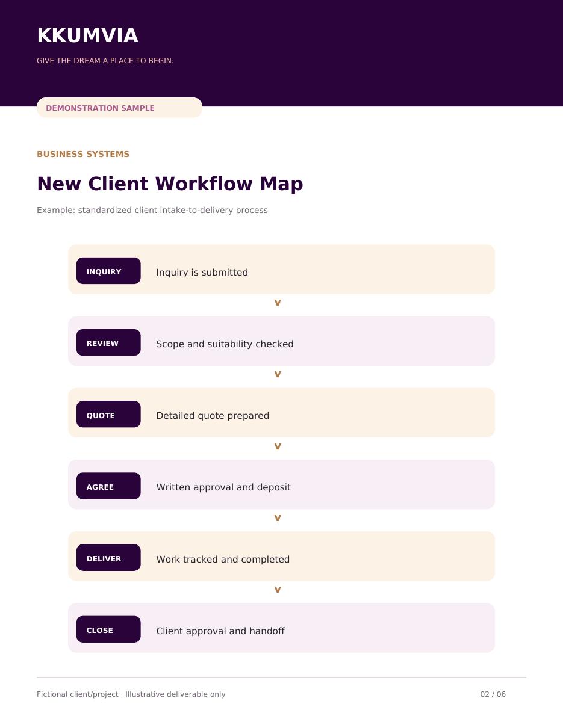
Task: Click the footer note 'Fictional client/project'
Action: pyautogui.click(x=78, y=694)
